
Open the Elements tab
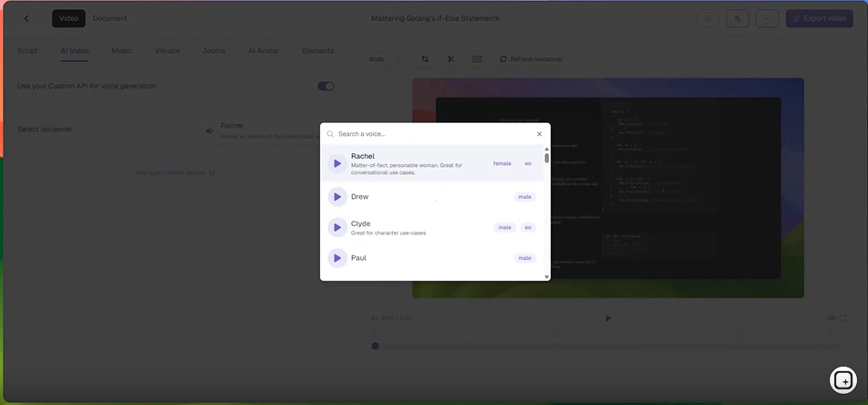[317, 50]
